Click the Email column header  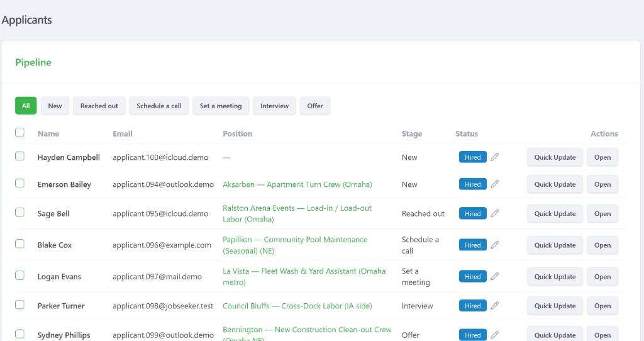[x=123, y=133]
